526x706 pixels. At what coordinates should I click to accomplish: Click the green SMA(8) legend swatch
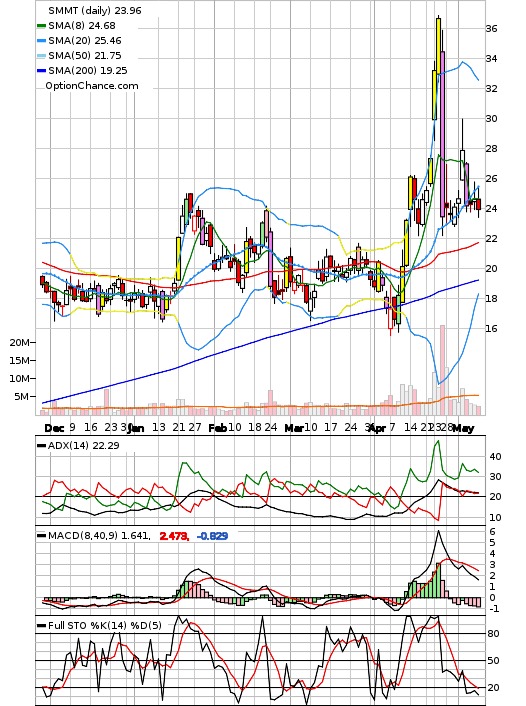point(41,26)
